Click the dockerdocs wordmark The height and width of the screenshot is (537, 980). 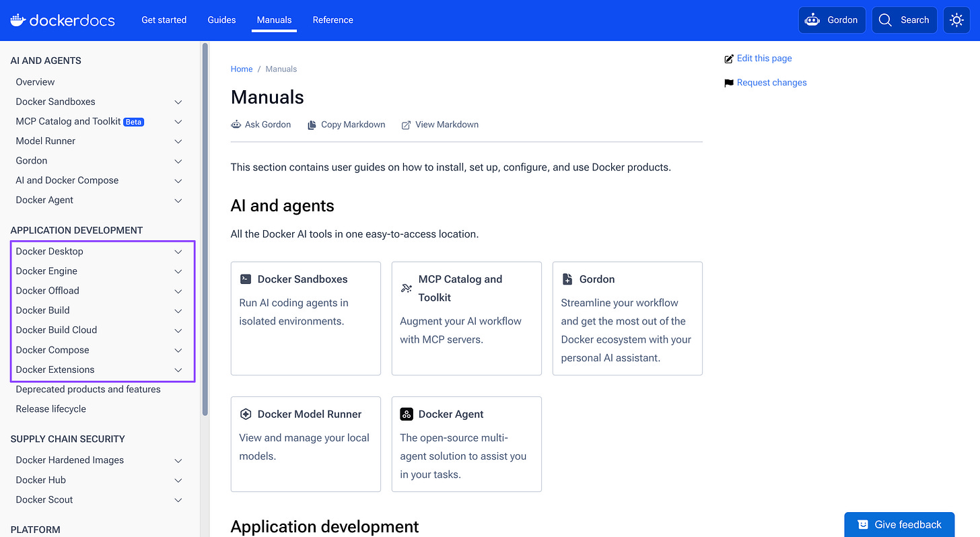tap(72, 20)
